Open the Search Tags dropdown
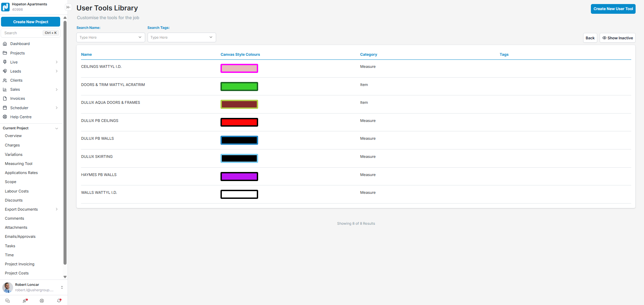Viewport: 644px width, 305px height. (182, 37)
